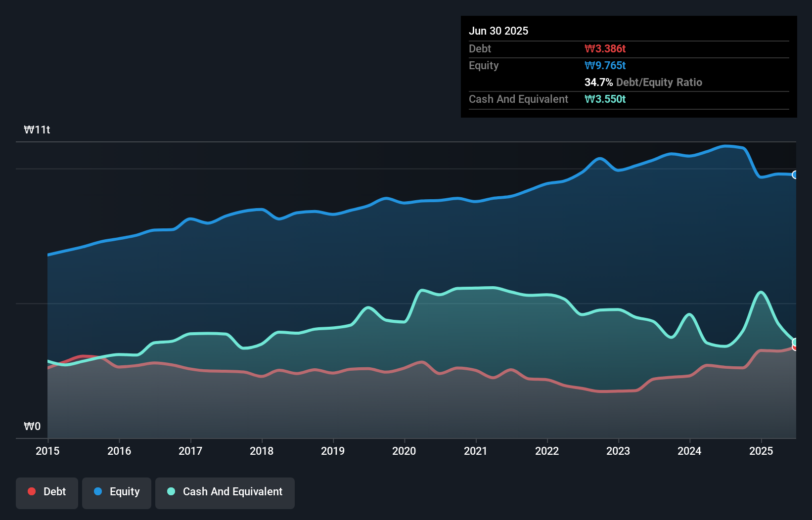
Task: Select the Equity endpoint marker on the chart
Action: [795, 174]
